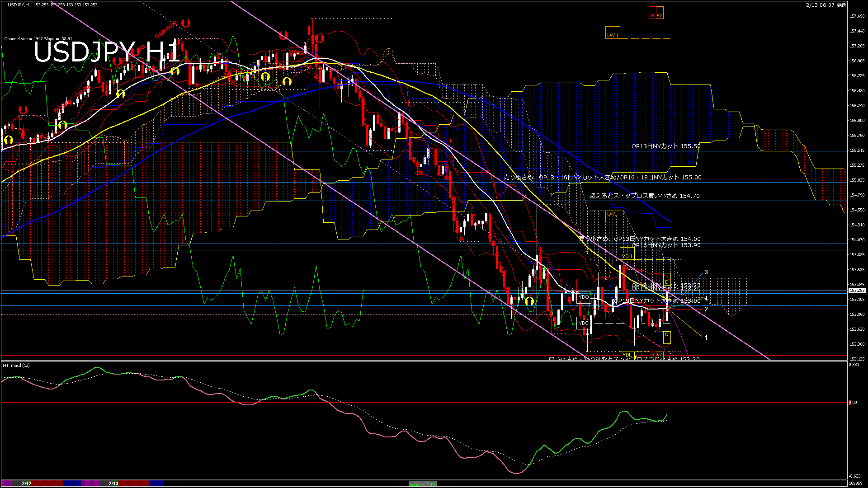Select the 2/13 date marker on timeline
The width and height of the screenshot is (868, 488).
click(x=113, y=483)
